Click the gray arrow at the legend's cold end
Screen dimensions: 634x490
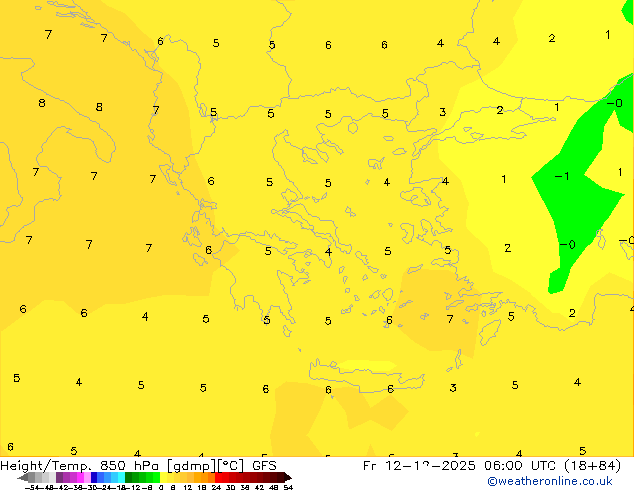point(23,477)
